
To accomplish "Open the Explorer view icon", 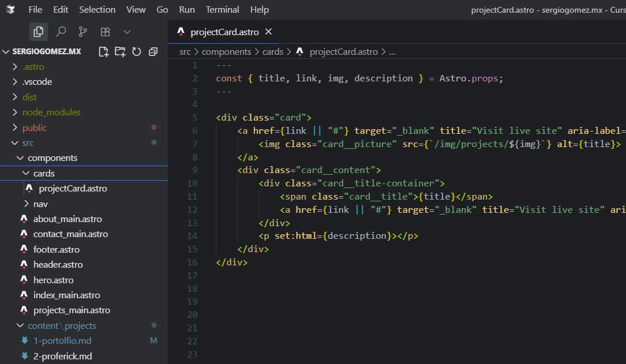I will 38,32.
